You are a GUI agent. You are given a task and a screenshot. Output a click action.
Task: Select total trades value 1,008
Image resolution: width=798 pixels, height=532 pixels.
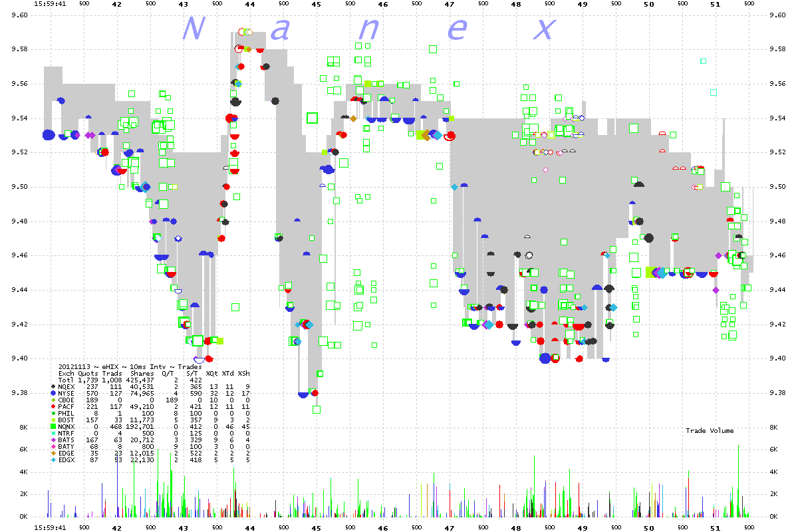pos(112,380)
